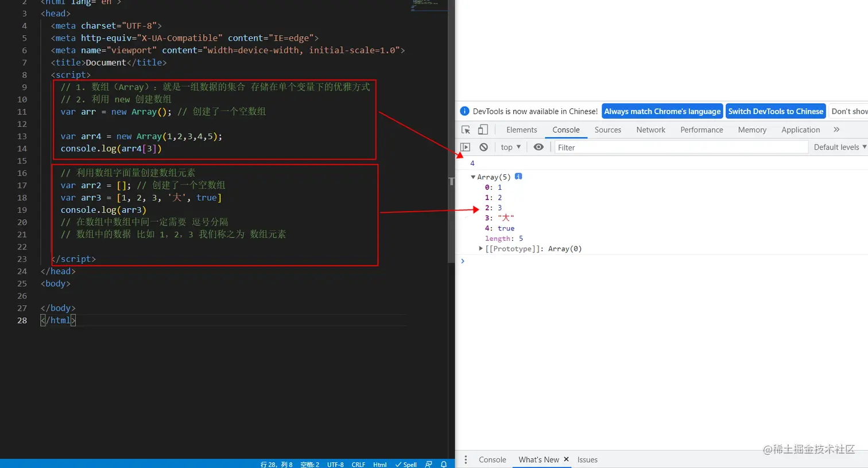The width and height of the screenshot is (868, 468).
Task: Click the 'var arr = new Array();' code
Action: click(116, 112)
